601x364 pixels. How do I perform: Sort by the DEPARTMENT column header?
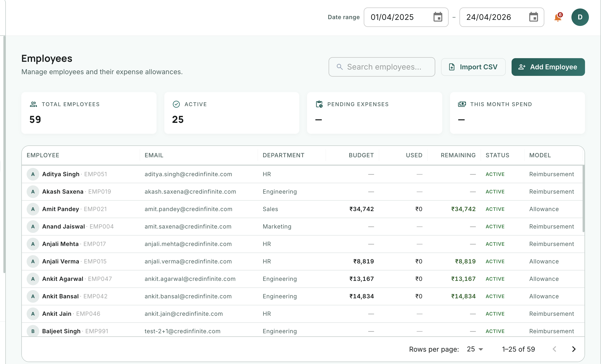coord(284,155)
